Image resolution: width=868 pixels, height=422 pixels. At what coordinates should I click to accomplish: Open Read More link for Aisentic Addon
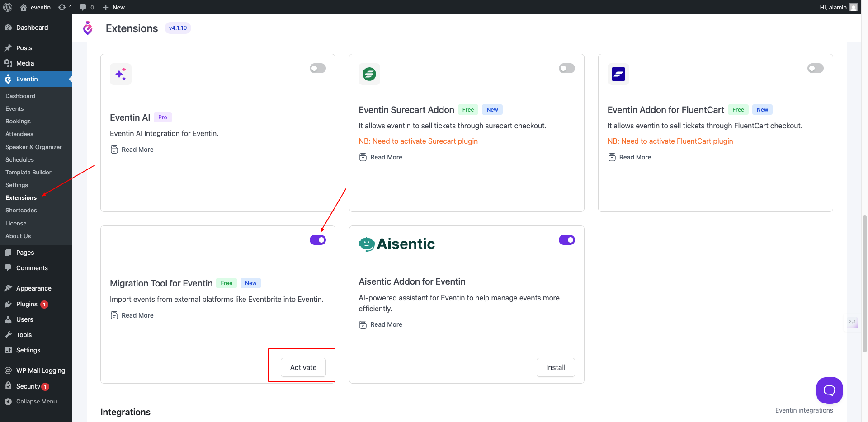point(381,324)
